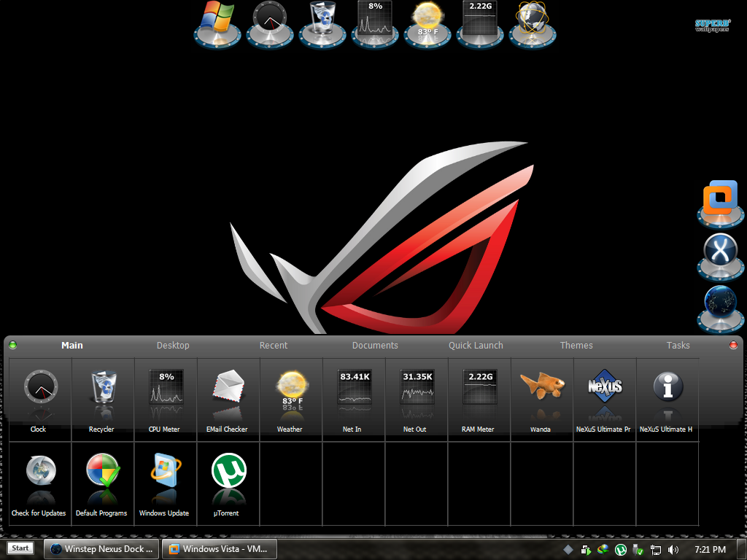The width and height of the screenshot is (747, 560).
Task: Switch to the Main shelf tab
Action: point(72,345)
